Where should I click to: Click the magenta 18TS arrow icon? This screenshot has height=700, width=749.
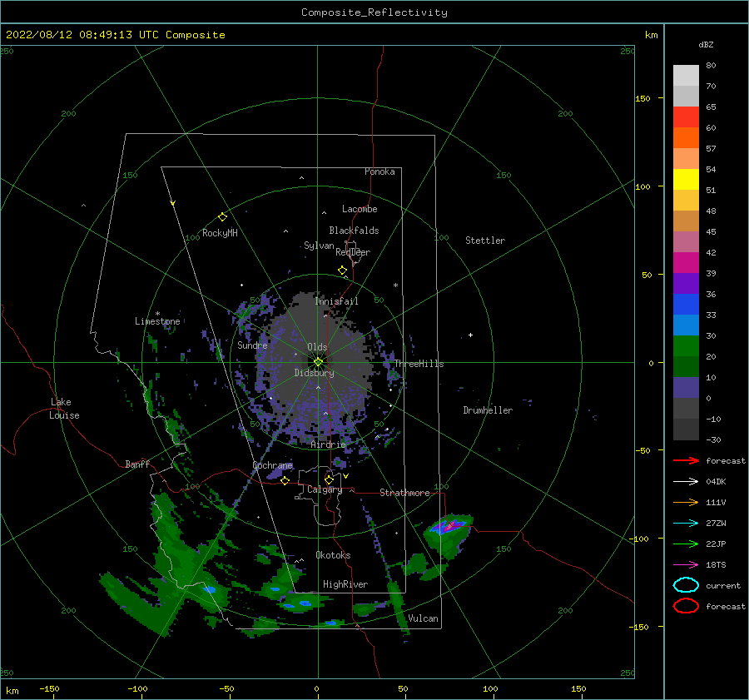[x=686, y=565]
